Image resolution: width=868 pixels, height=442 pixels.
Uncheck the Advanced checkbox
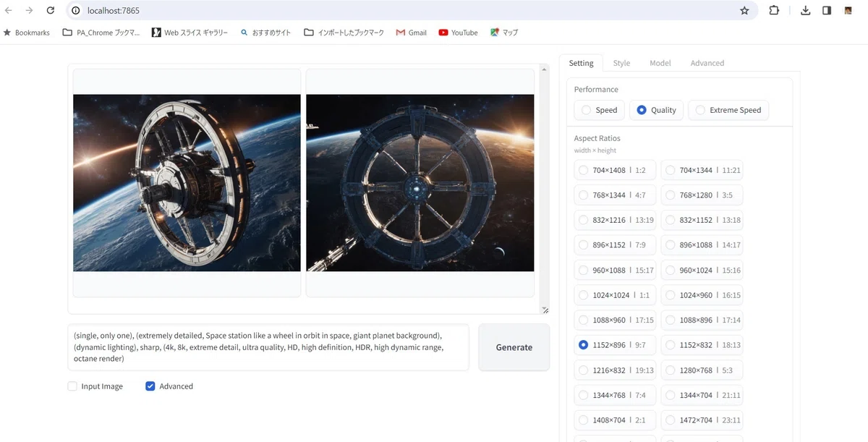coord(150,386)
